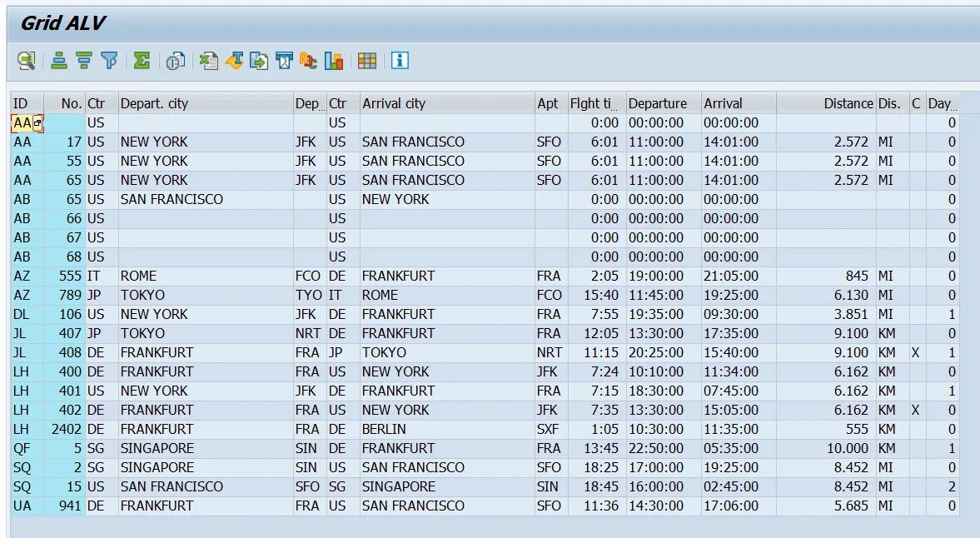Click flight time 18:25 cell
Viewport: 980px width, 538px height.
tap(597, 467)
